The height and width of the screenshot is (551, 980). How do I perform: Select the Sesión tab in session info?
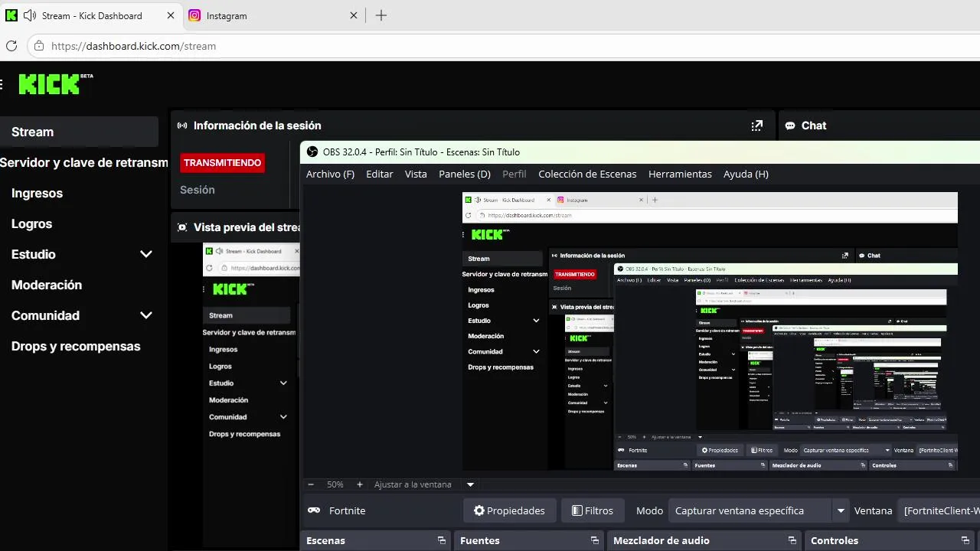[198, 190]
